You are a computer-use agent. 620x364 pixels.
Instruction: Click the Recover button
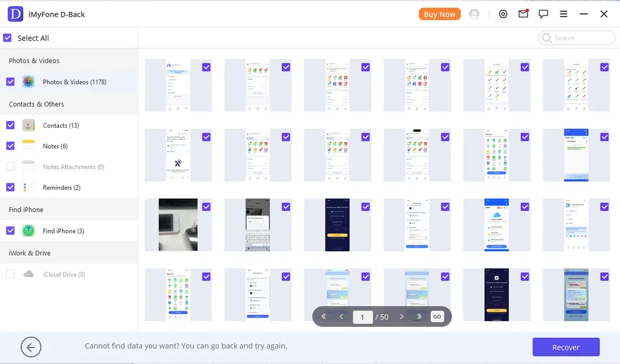pyautogui.click(x=566, y=347)
